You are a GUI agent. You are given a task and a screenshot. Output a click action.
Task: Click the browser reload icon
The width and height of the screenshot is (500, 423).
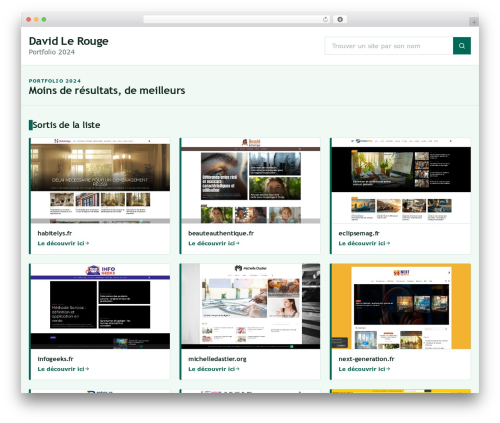coord(325,19)
